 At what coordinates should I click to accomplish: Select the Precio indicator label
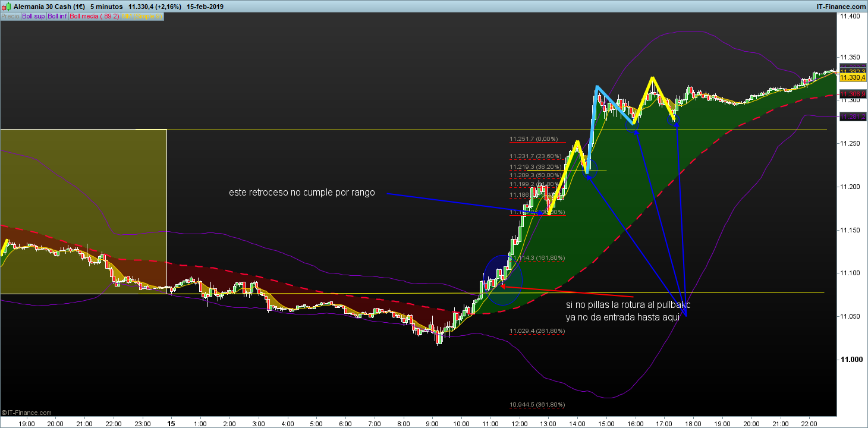coord(10,17)
